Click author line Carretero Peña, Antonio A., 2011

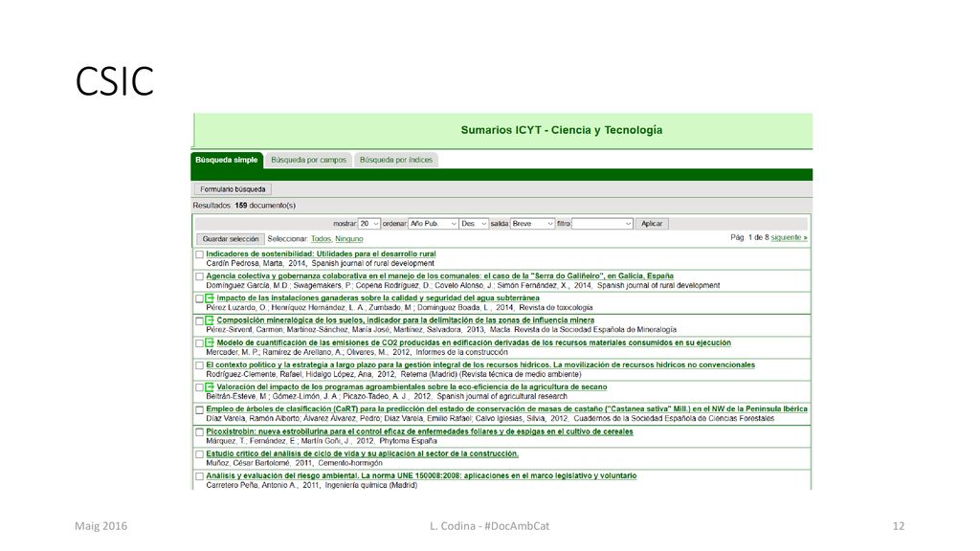(x=311, y=485)
